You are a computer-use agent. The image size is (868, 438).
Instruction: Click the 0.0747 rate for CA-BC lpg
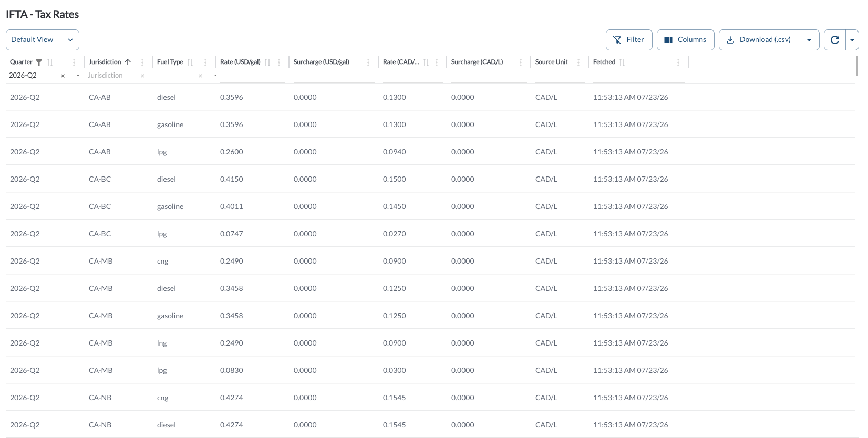click(232, 234)
